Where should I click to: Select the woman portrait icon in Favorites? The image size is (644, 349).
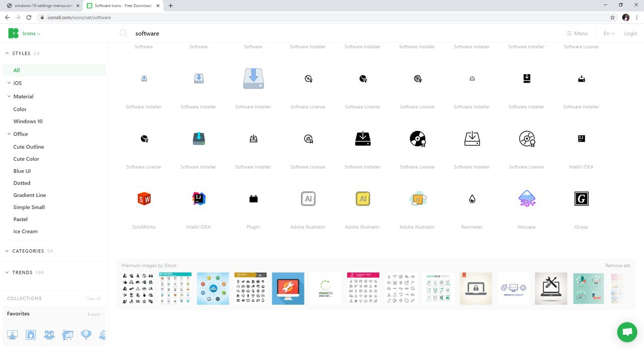(x=31, y=334)
